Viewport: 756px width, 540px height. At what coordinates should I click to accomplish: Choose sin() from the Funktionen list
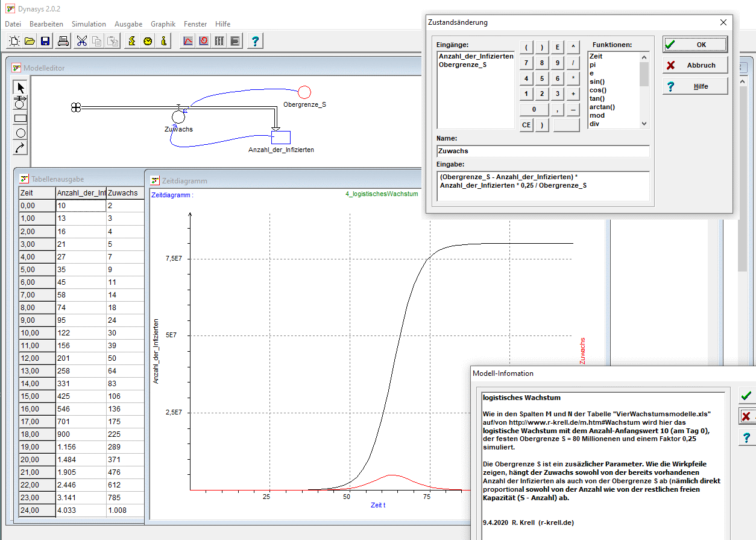(597, 81)
